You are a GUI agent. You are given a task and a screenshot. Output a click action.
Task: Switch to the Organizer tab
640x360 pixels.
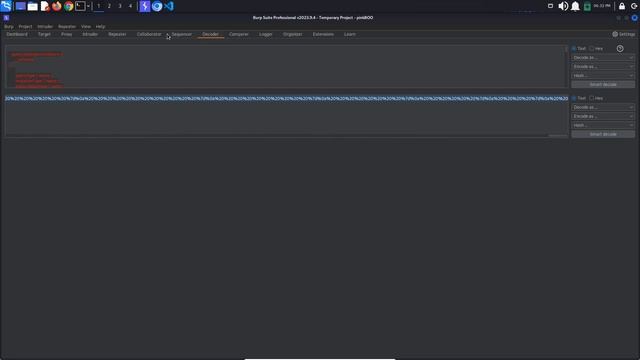[x=293, y=34]
